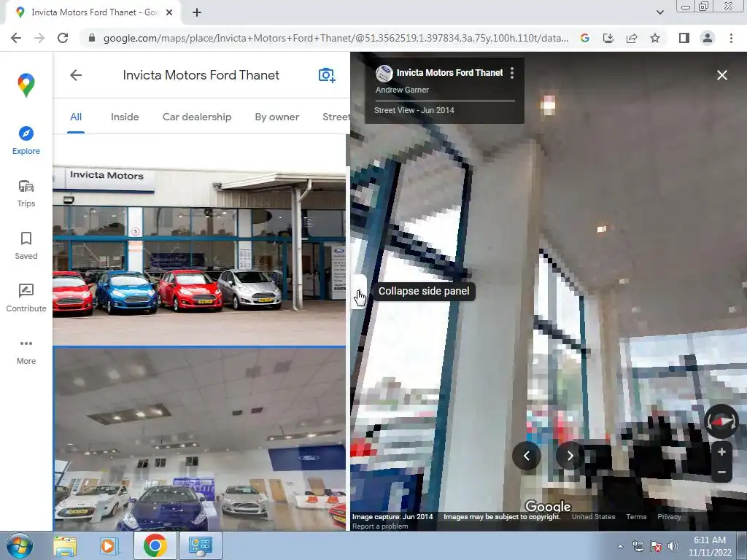Select the Car dealership photos tab

(197, 117)
